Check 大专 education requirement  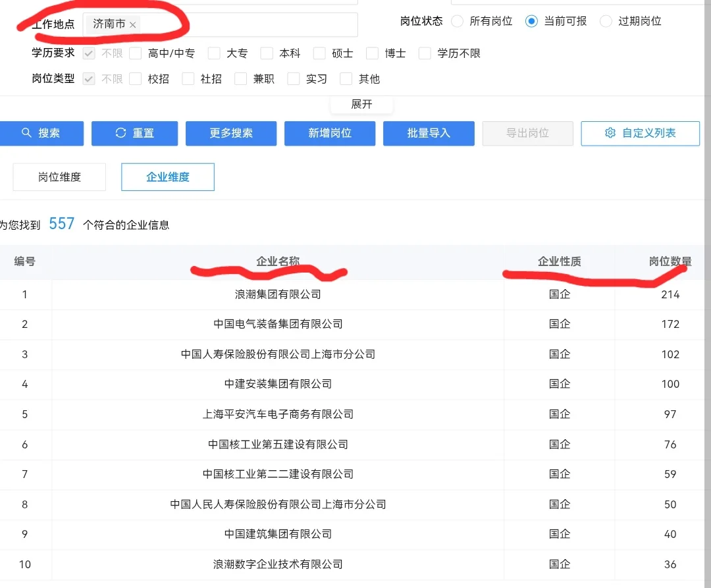click(214, 53)
